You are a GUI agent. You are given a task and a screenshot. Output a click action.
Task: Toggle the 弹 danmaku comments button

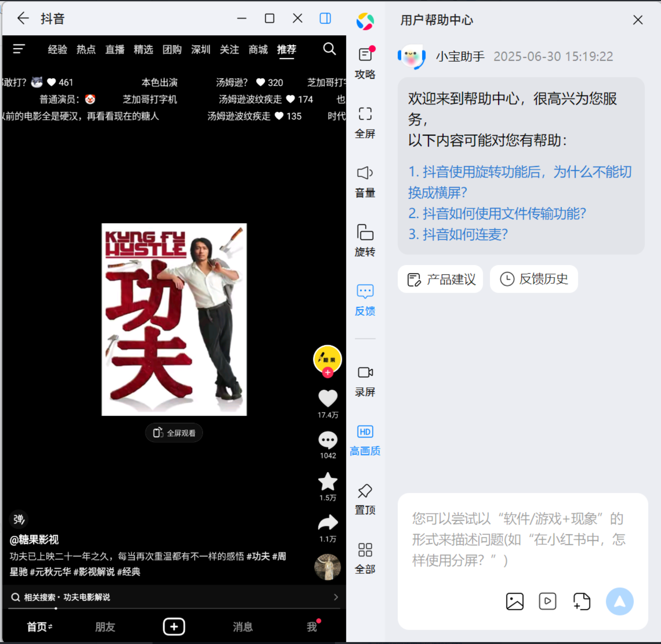19,519
